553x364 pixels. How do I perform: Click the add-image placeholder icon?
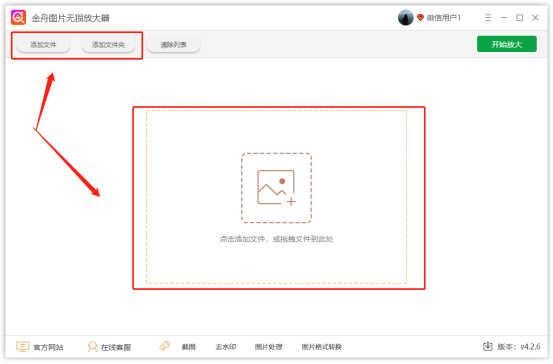tap(276, 188)
